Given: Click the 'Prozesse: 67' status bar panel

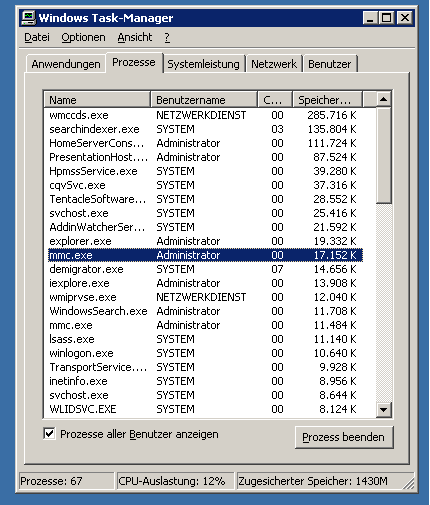Looking at the screenshot, I should tap(66, 481).
